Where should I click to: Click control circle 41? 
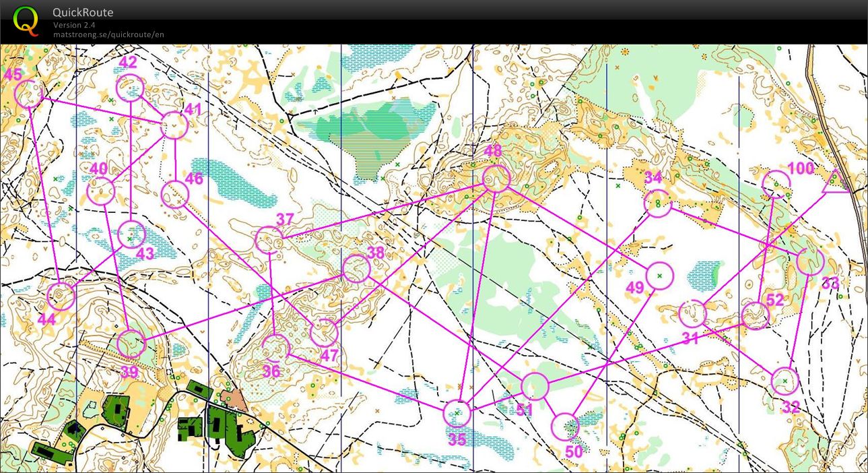pos(174,125)
